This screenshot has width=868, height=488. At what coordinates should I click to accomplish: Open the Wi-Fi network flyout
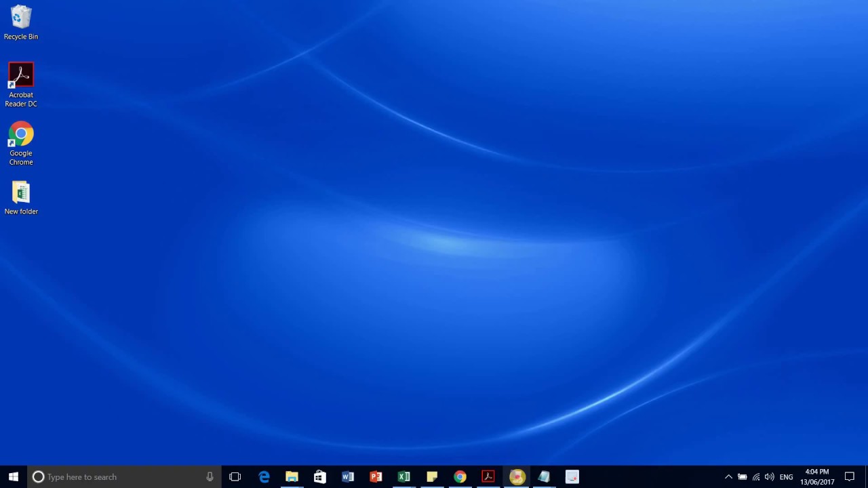click(756, 476)
